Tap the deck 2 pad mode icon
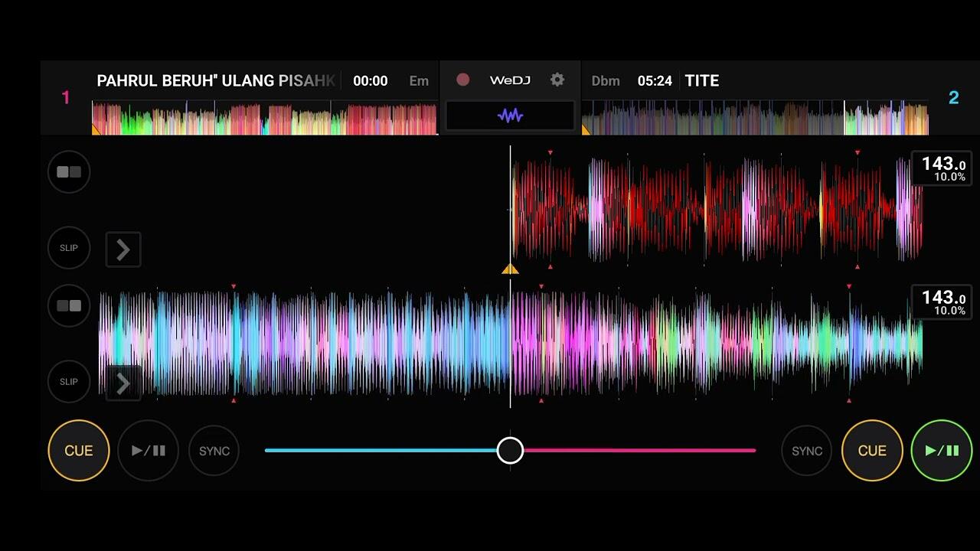 pyautogui.click(x=69, y=306)
